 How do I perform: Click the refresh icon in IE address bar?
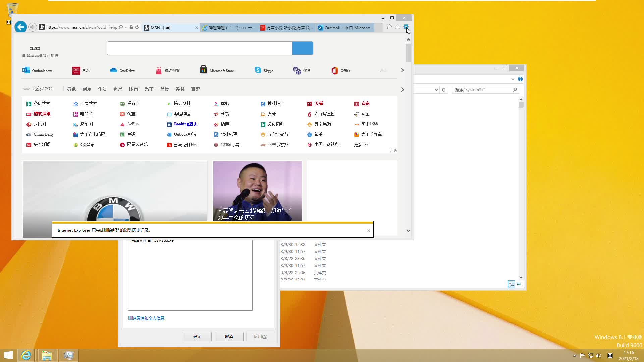[x=137, y=27]
